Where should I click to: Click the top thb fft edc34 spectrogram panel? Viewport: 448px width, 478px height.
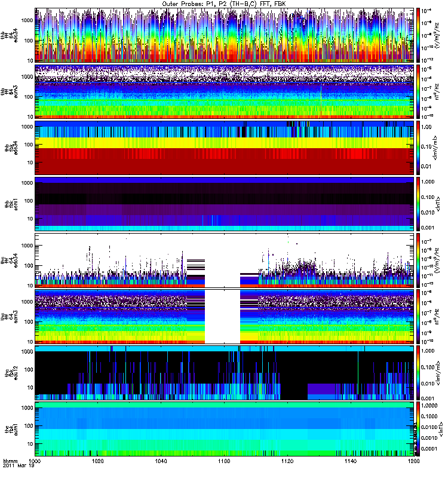pos(224,35)
